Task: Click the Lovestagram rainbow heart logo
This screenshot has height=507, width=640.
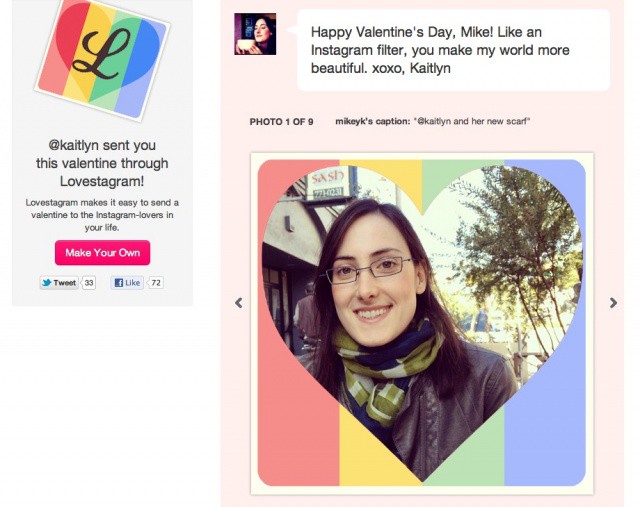Action: click(x=102, y=56)
